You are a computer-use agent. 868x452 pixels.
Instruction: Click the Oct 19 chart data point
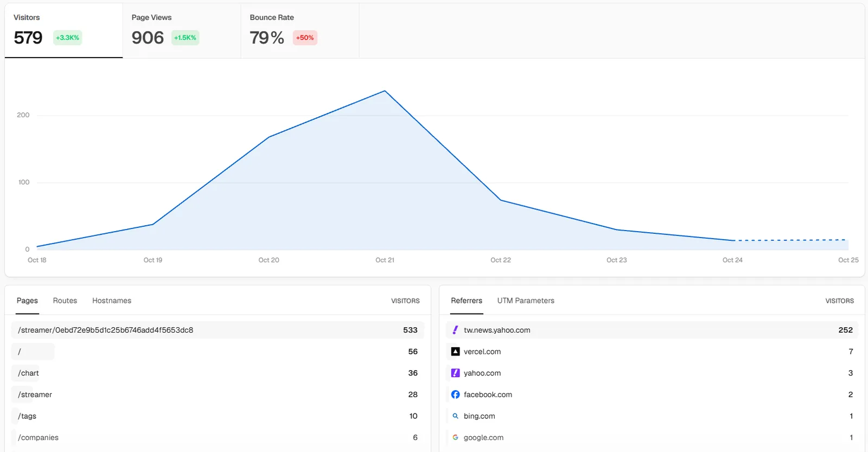click(x=153, y=224)
